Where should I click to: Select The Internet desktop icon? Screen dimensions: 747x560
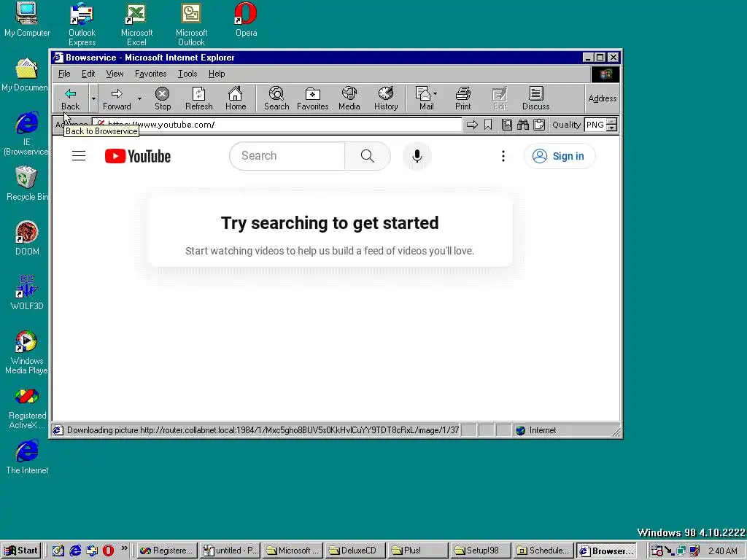coord(27,457)
